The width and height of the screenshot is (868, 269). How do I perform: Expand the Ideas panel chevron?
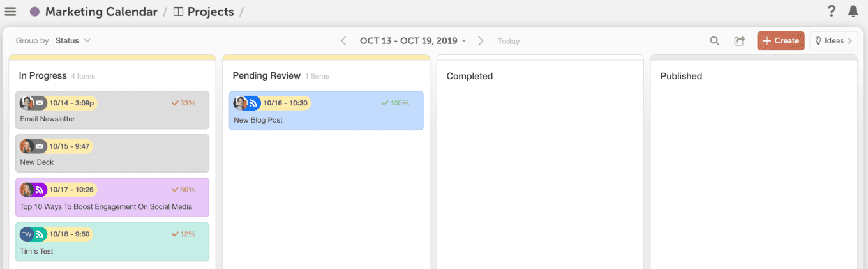tap(850, 41)
